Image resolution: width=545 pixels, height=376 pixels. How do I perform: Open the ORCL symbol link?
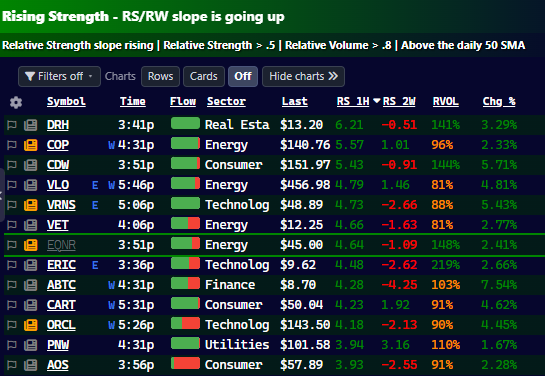[x=61, y=325]
